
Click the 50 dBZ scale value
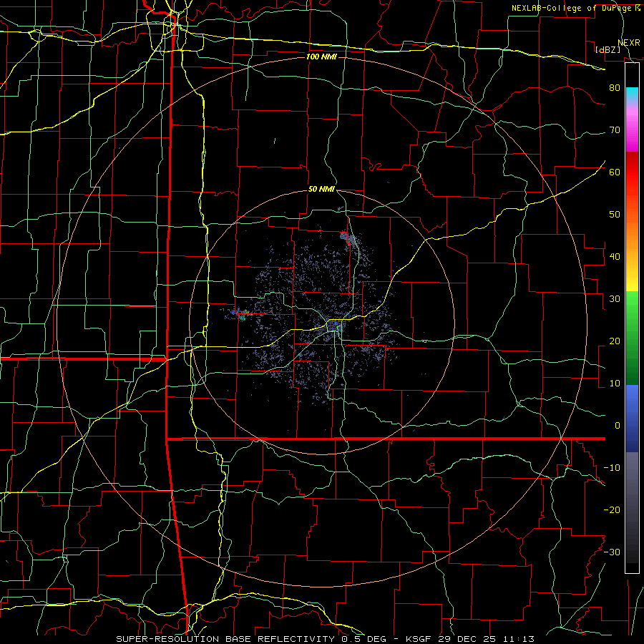click(x=615, y=215)
